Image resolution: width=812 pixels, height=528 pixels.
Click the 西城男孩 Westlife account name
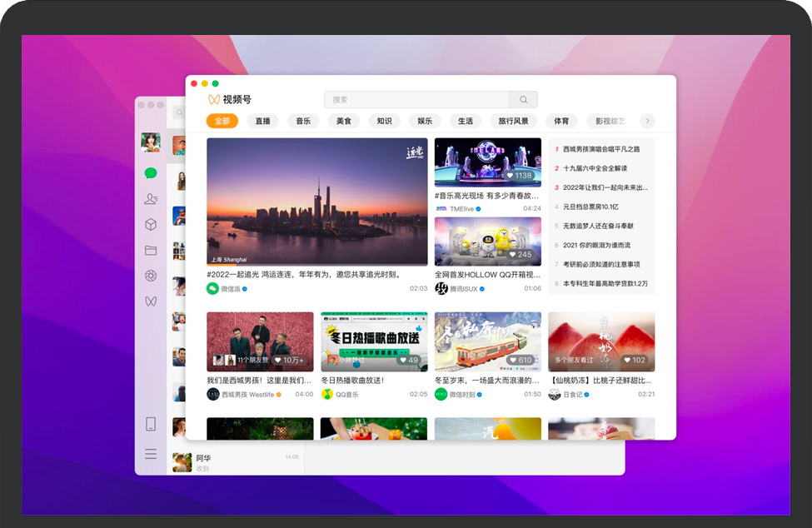coord(248,395)
